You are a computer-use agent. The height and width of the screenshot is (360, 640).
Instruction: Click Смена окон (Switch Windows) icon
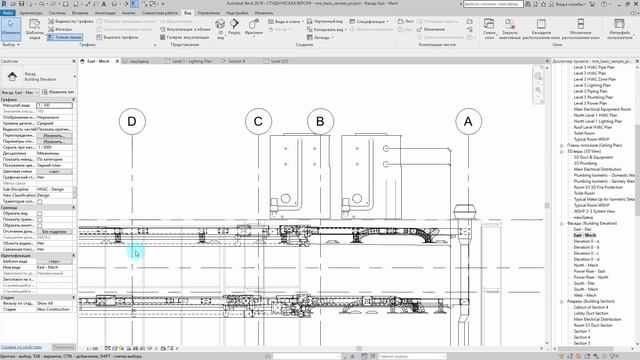pyautogui.click(x=489, y=29)
